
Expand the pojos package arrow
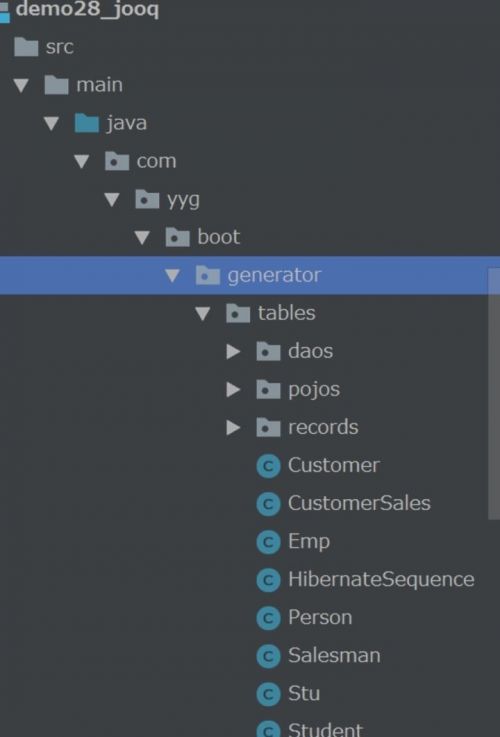pyautogui.click(x=233, y=390)
